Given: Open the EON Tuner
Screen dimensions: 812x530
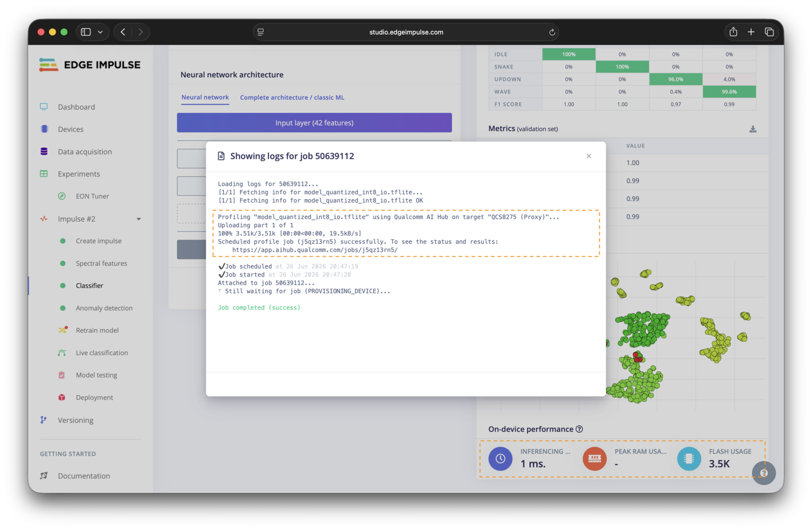Looking at the screenshot, I should click(x=92, y=196).
